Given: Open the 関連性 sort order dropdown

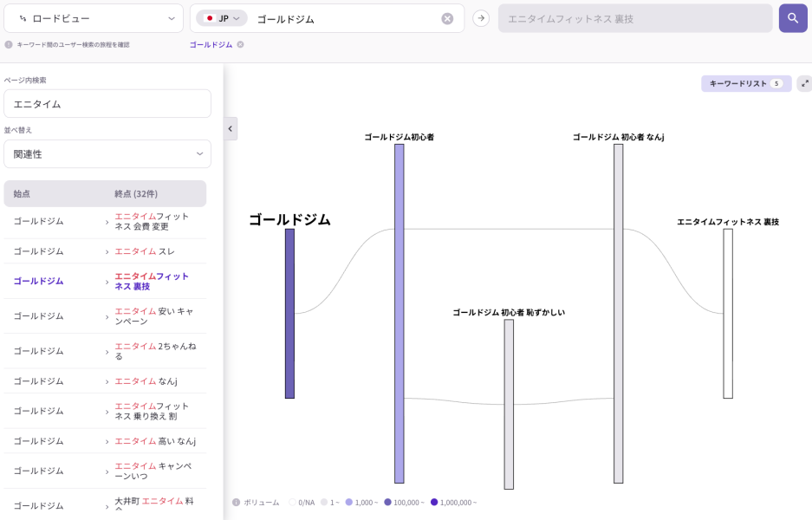Looking at the screenshot, I should point(107,153).
